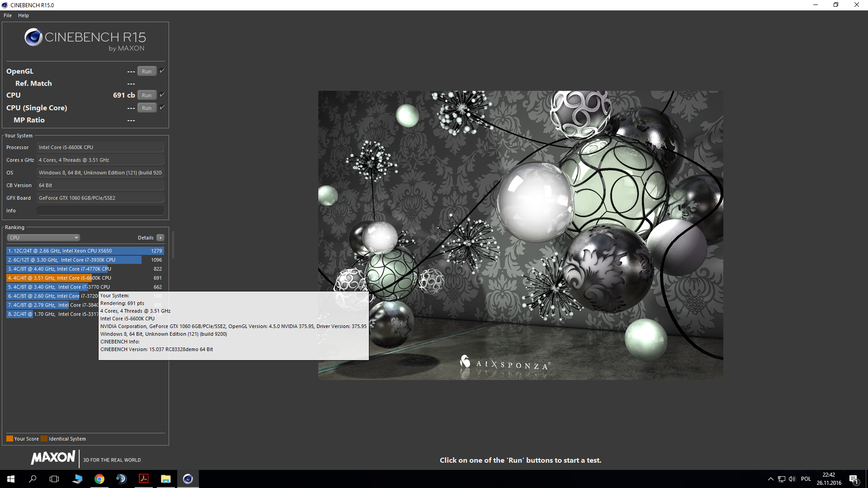Open Google Chrome from the taskbar

(99, 479)
